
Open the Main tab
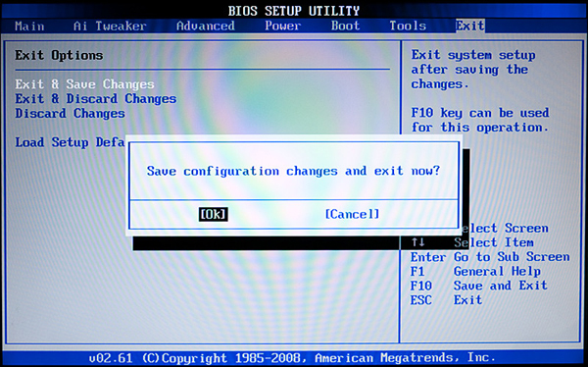tap(29, 26)
